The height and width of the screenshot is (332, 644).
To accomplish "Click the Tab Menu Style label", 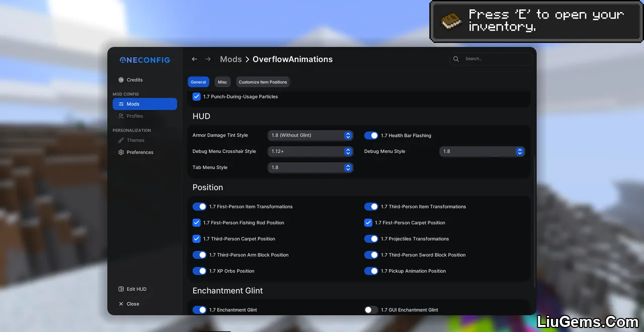I will (210, 168).
